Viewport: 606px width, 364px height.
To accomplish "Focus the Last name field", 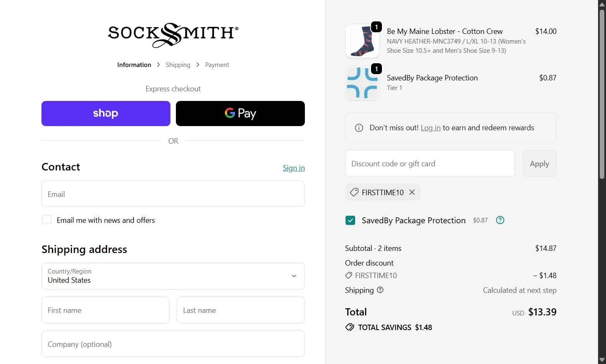I will point(241,310).
